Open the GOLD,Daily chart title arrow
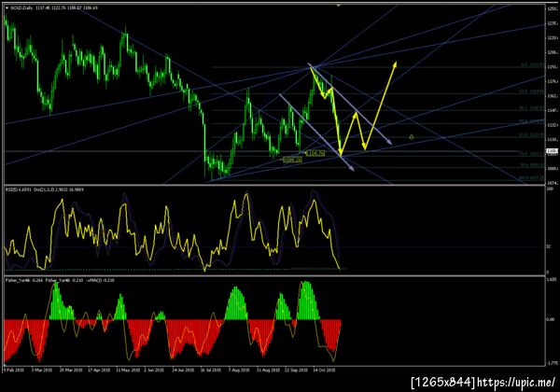The width and height of the screenshot is (560, 392). pyautogui.click(x=7, y=7)
